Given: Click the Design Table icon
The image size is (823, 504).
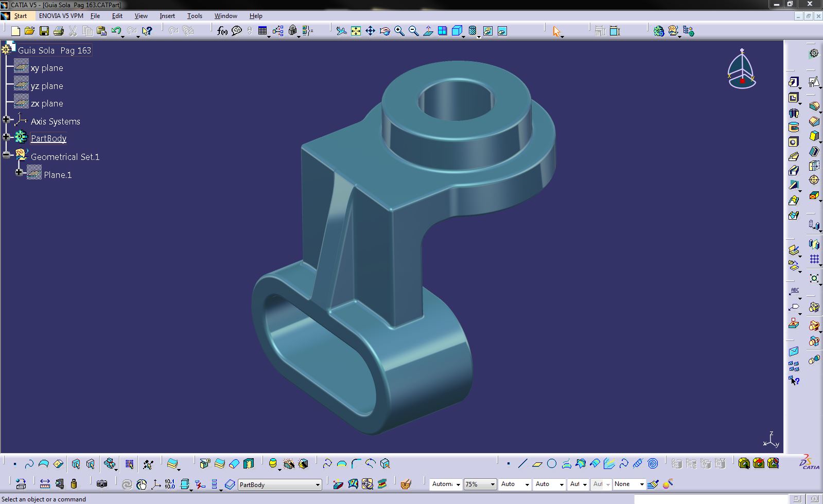Looking at the screenshot, I should pyautogui.click(x=262, y=31).
